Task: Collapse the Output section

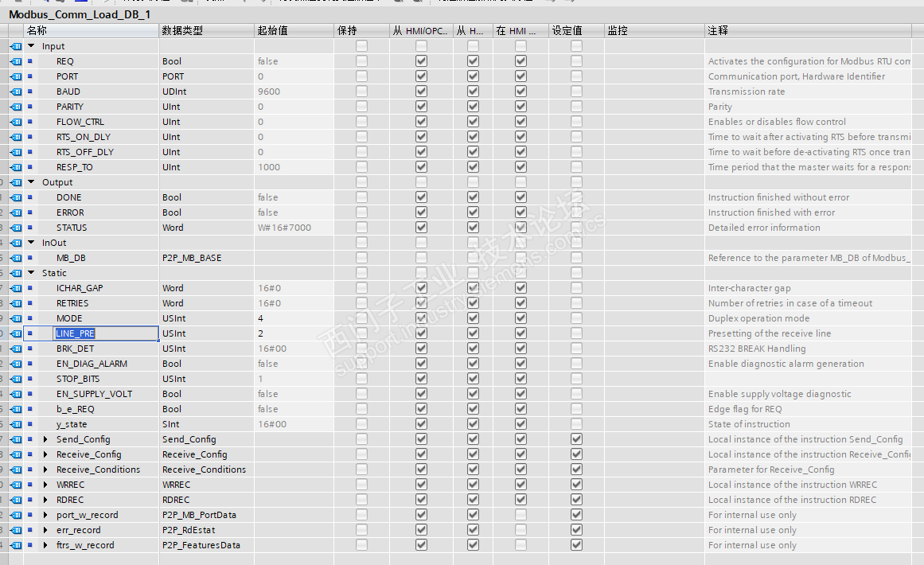Action: tap(31, 182)
